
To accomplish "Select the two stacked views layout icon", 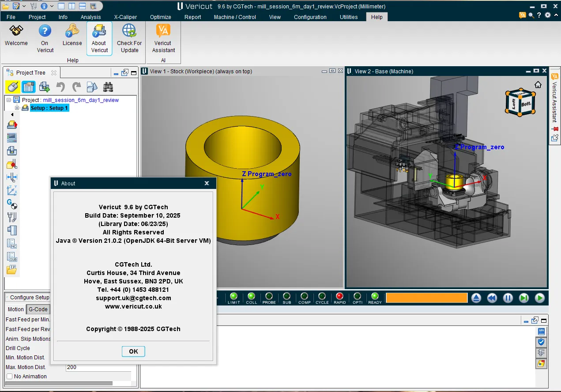I will point(82,6).
